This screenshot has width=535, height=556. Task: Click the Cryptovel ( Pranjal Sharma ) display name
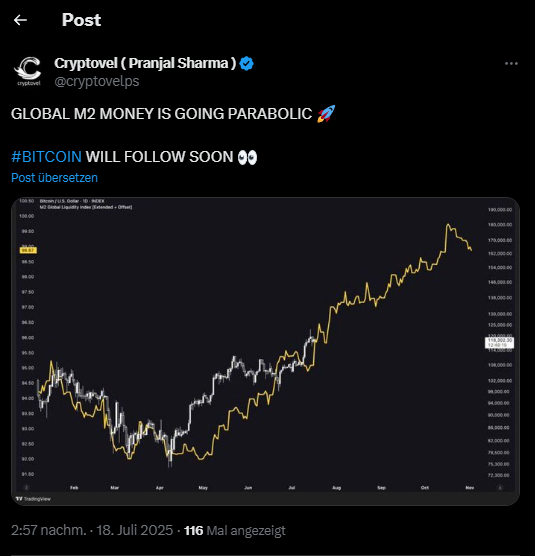145,63
